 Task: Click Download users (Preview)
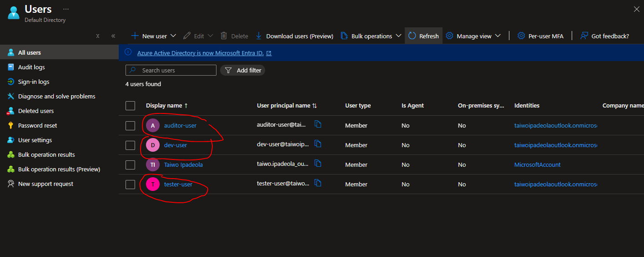(x=294, y=36)
